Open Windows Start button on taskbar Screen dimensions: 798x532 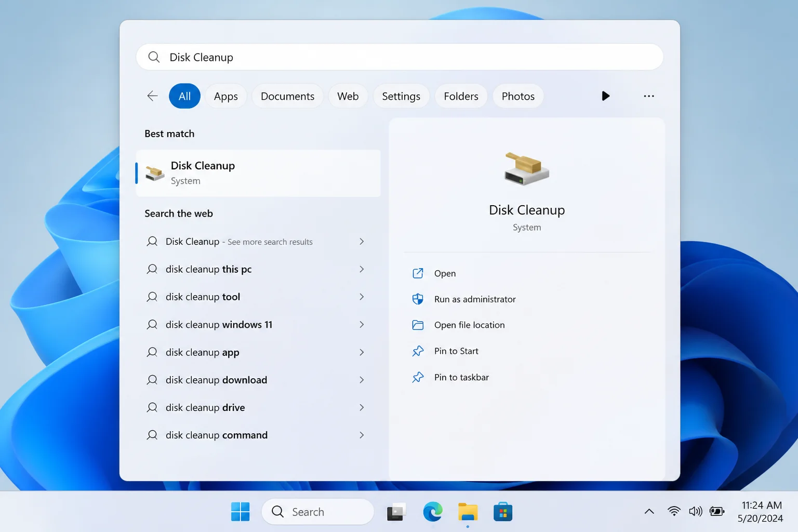240,512
